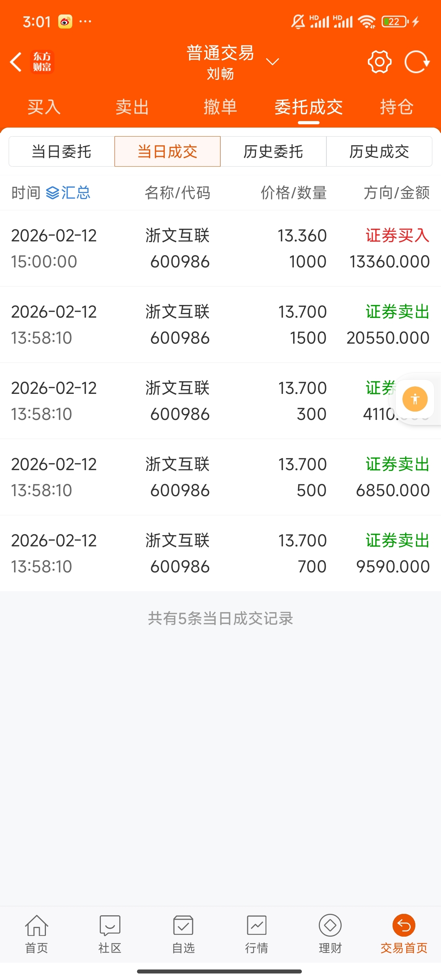Open the 东方财富 logo icon
Image resolution: width=441 pixels, height=980 pixels.
[42, 62]
